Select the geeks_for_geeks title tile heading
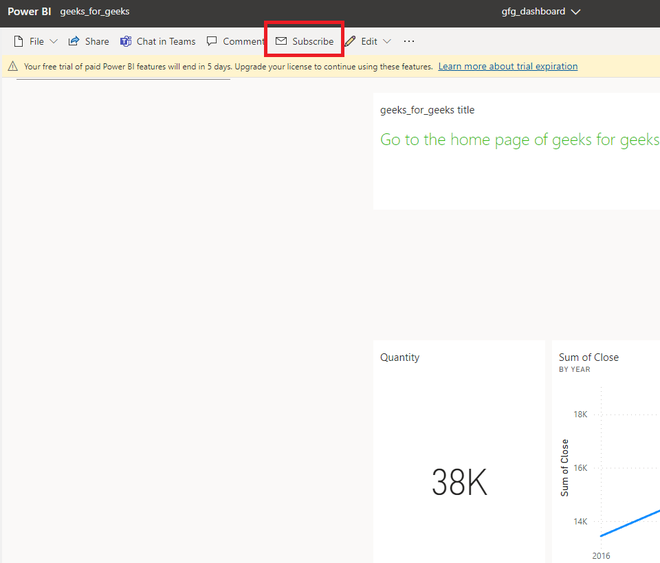660x563 pixels. [x=427, y=110]
